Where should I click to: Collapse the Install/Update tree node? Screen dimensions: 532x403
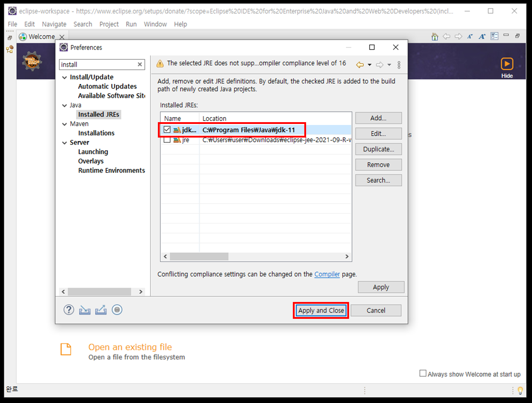[64, 77]
